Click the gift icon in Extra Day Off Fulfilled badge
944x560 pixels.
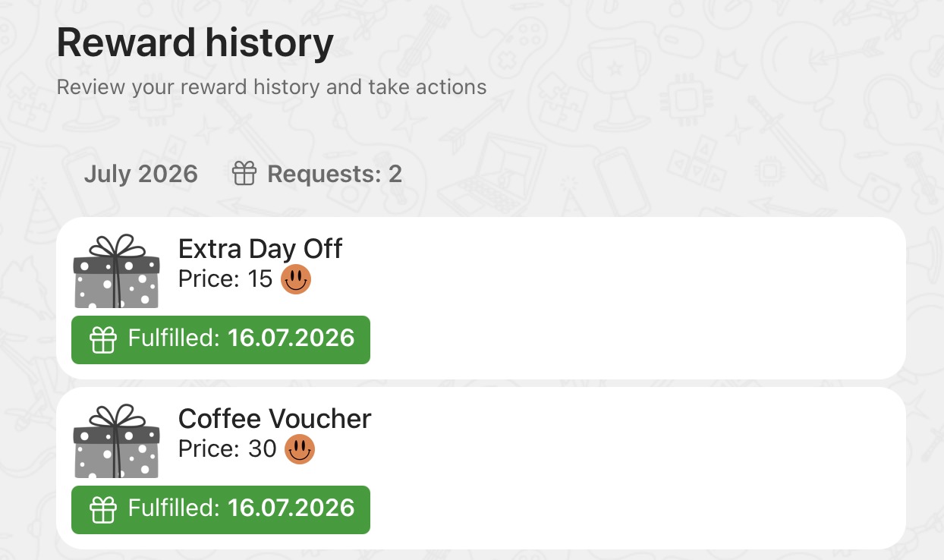[103, 340]
